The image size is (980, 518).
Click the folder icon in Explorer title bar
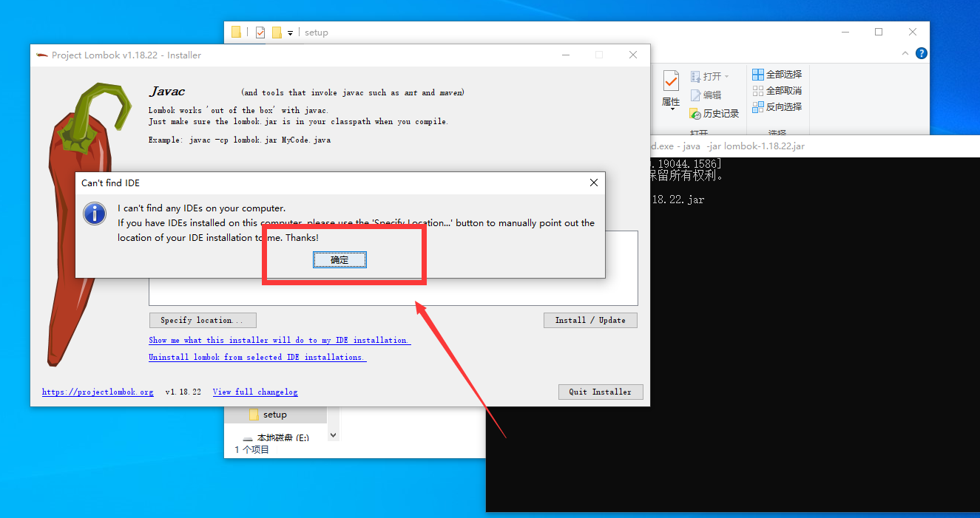(236, 32)
